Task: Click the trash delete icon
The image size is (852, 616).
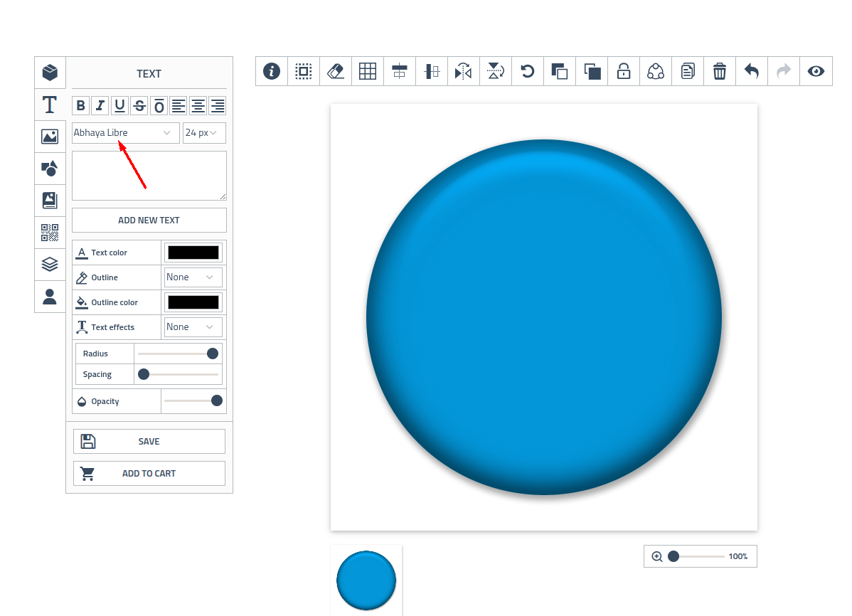Action: click(720, 71)
